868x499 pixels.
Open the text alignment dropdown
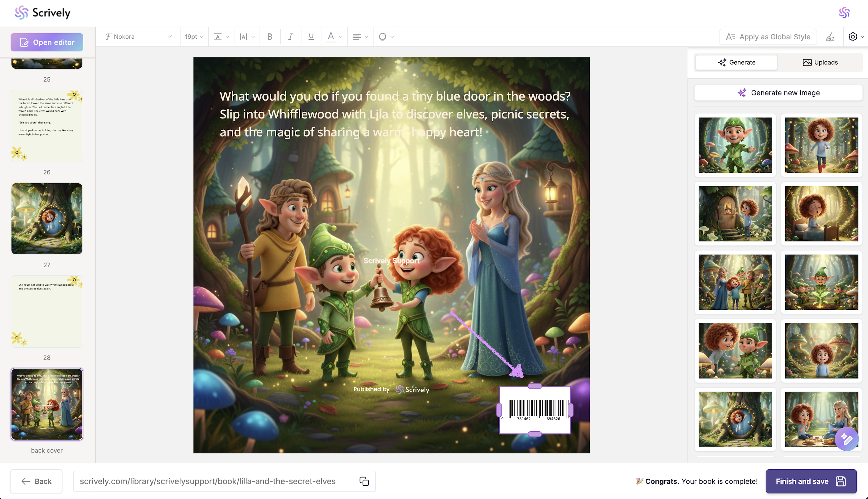click(360, 37)
